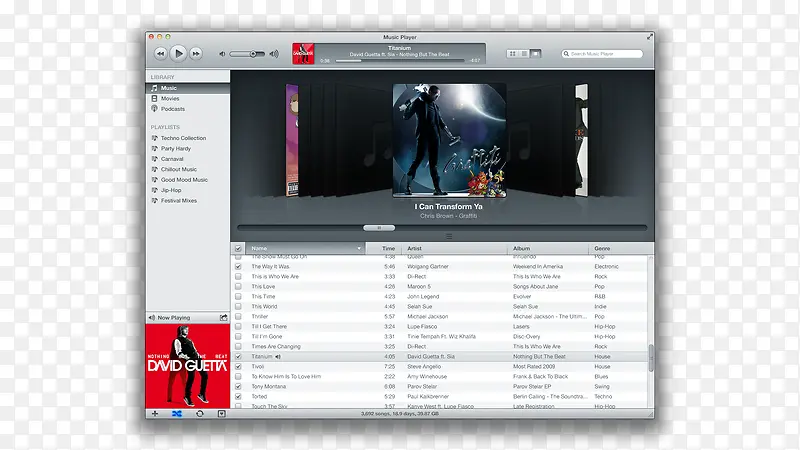Click the play button
The image size is (800, 450).
(x=178, y=53)
